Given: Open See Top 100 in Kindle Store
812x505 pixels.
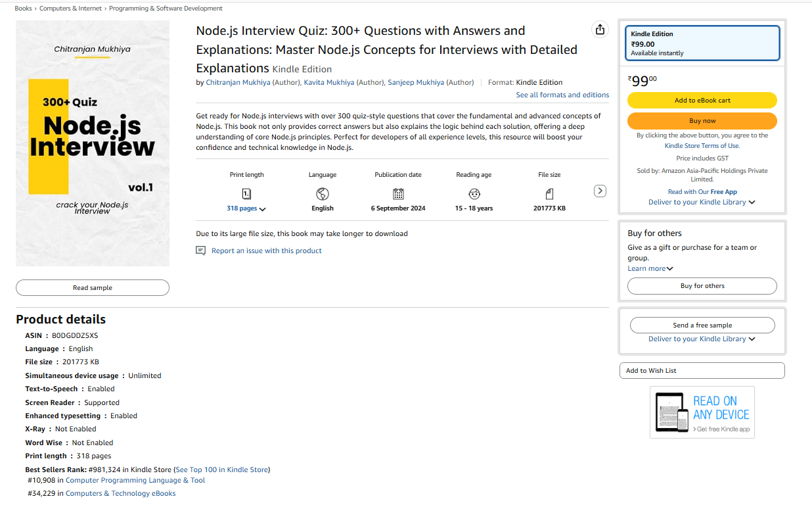Looking at the screenshot, I should click(x=221, y=469).
